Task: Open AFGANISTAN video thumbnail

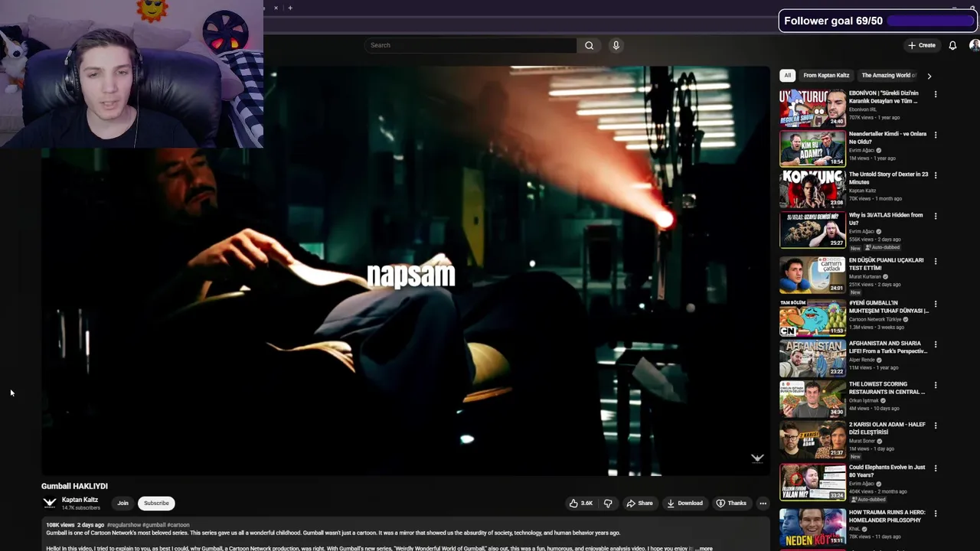Action: coord(812,358)
